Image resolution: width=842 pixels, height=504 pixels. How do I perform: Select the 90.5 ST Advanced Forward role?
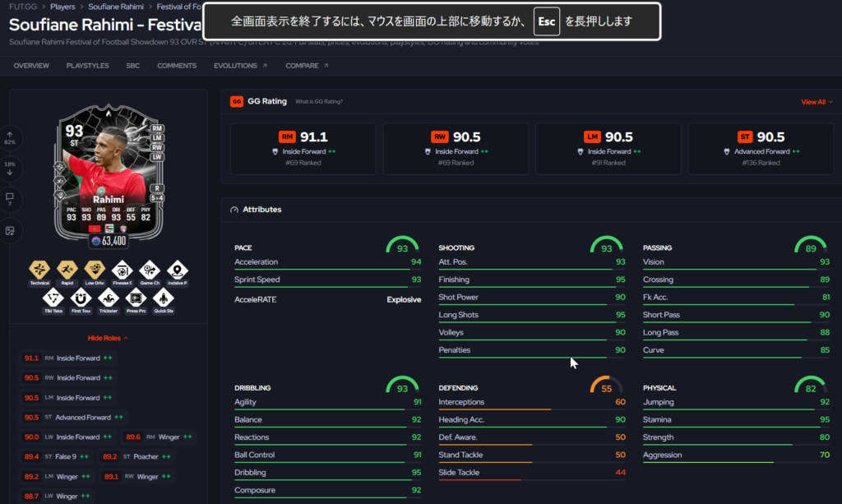[x=73, y=417]
